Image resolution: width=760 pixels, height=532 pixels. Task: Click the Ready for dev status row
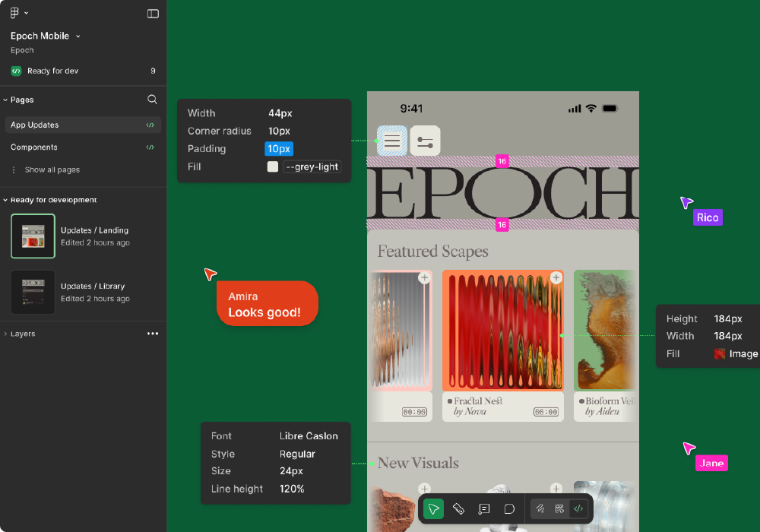pos(52,71)
